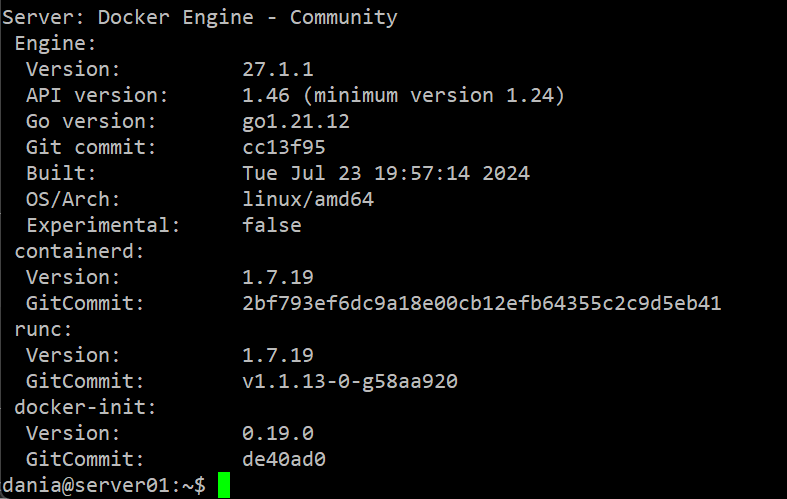Click the dania@server01 shell prompt
This screenshot has height=499, width=787.
(x=103, y=486)
